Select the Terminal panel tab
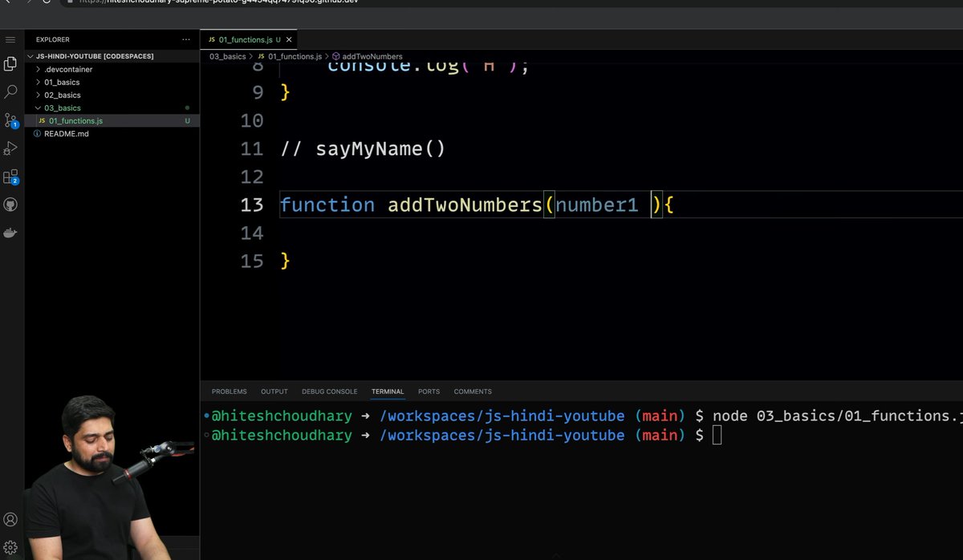 point(388,392)
